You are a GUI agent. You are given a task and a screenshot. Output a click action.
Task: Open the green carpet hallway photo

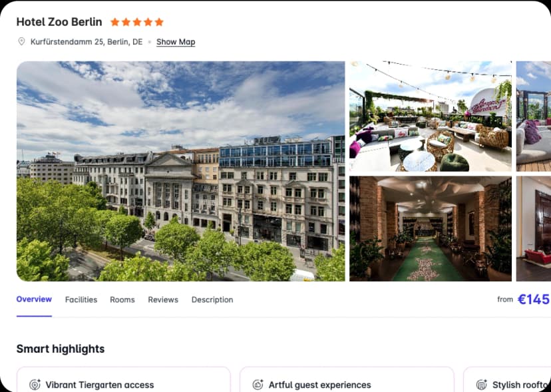click(431, 228)
